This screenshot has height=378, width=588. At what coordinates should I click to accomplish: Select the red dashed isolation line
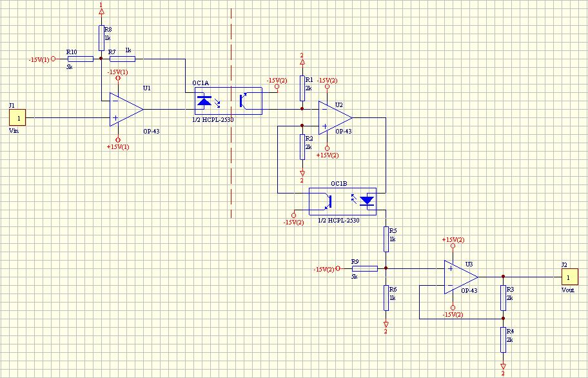pyautogui.click(x=231, y=129)
